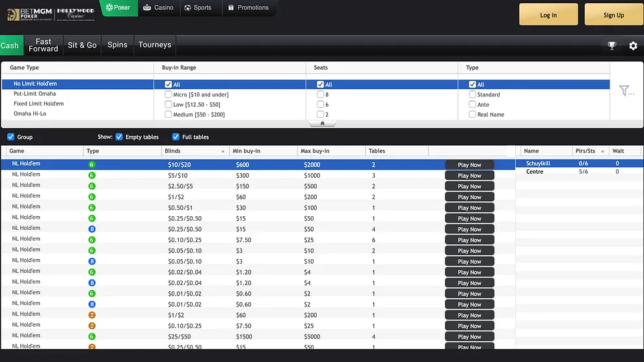The height and width of the screenshot is (362, 644).
Task: Check the 6 seats filter
Action: (320, 104)
